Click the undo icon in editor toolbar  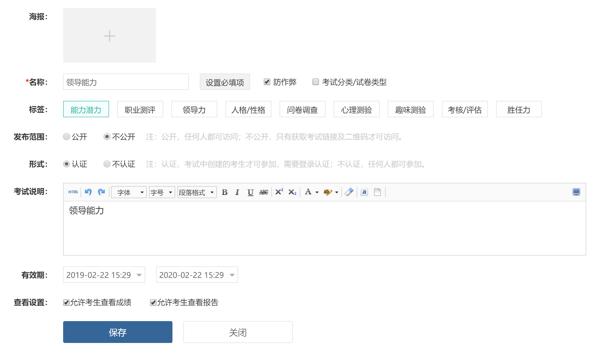(88, 192)
